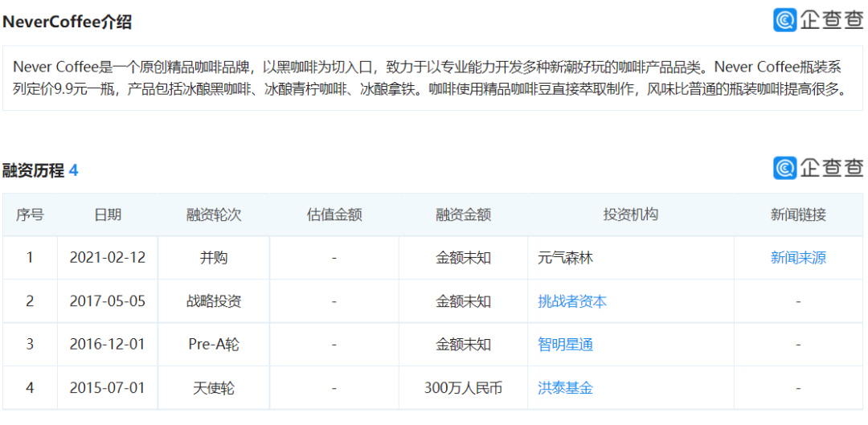Click the 融资历程 count number 4

(74, 171)
